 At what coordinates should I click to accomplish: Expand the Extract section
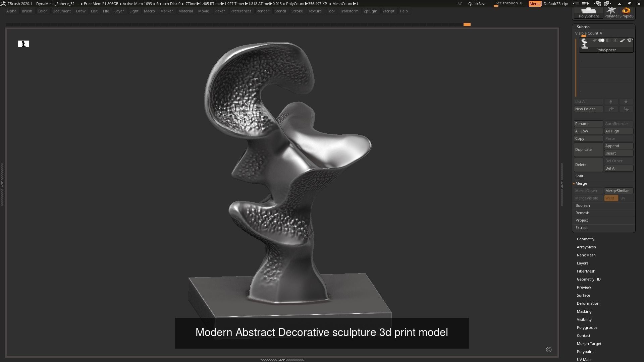coord(581,228)
